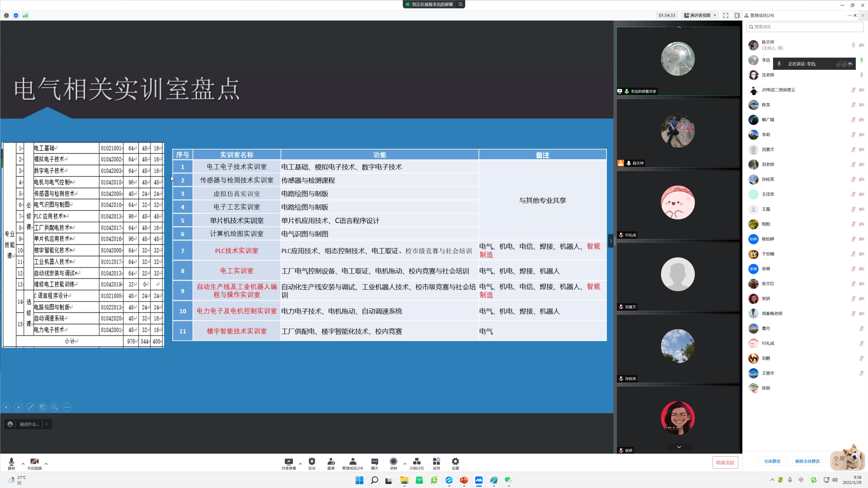Click the 全体静音 mute all button
Image resolution: width=868 pixels, height=488 pixels.
[772, 461]
